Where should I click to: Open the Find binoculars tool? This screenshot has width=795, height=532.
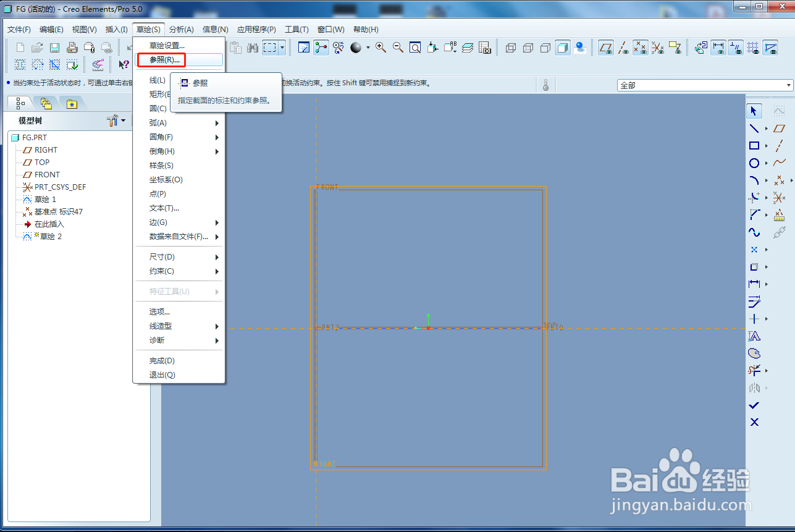[252, 48]
